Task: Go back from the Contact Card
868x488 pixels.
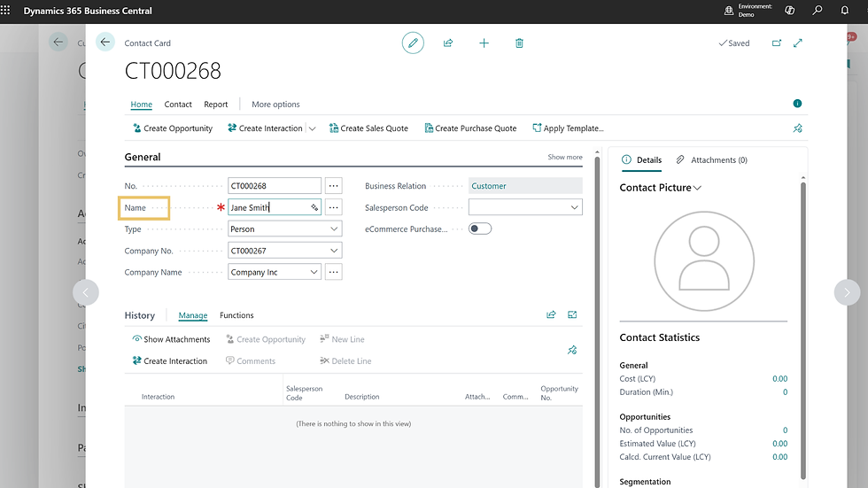Action: (x=105, y=42)
